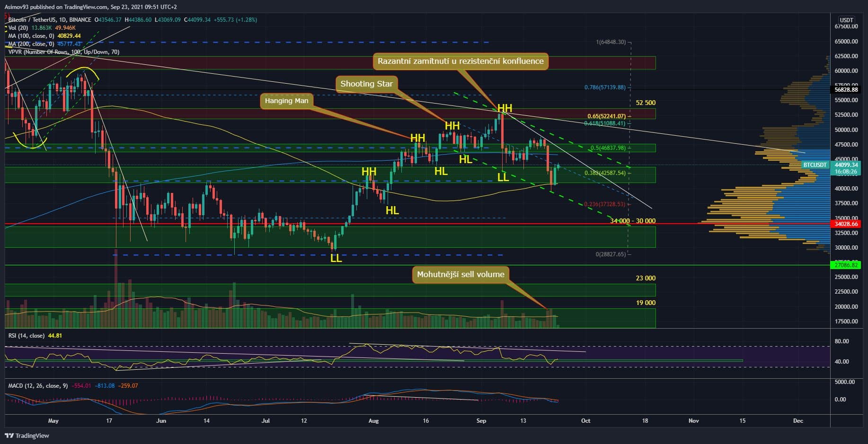Select the 'Mohutnější sell volume' callout
The image size is (868, 444).
461,274
